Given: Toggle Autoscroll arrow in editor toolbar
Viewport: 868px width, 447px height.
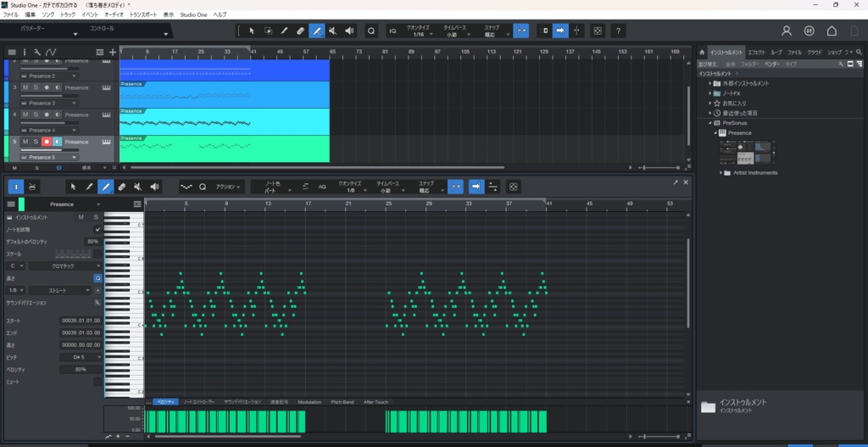Looking at the screenshot, I should coord(476,187).
